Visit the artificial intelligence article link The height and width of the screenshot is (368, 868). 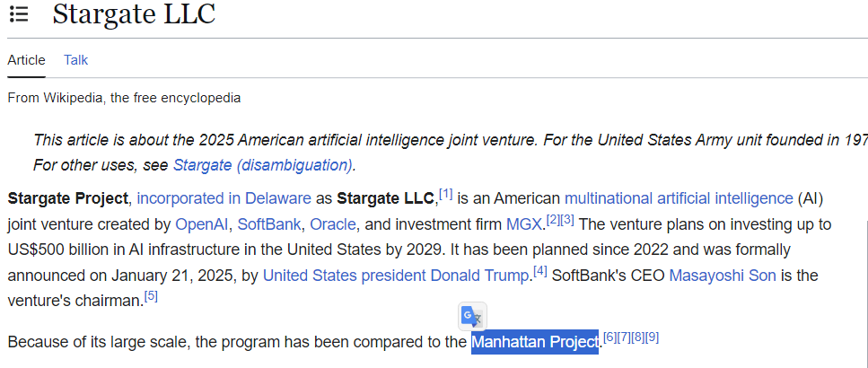click(x=729, y=198)
